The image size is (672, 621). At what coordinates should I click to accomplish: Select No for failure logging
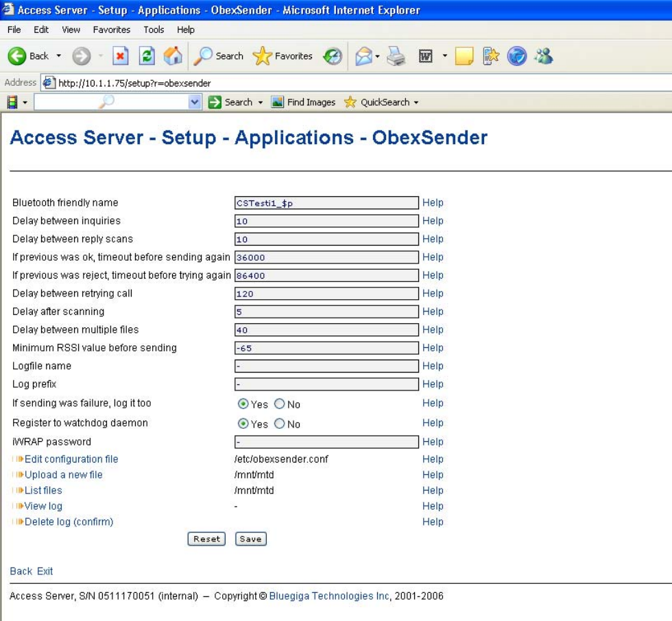[x=280, y=404]
